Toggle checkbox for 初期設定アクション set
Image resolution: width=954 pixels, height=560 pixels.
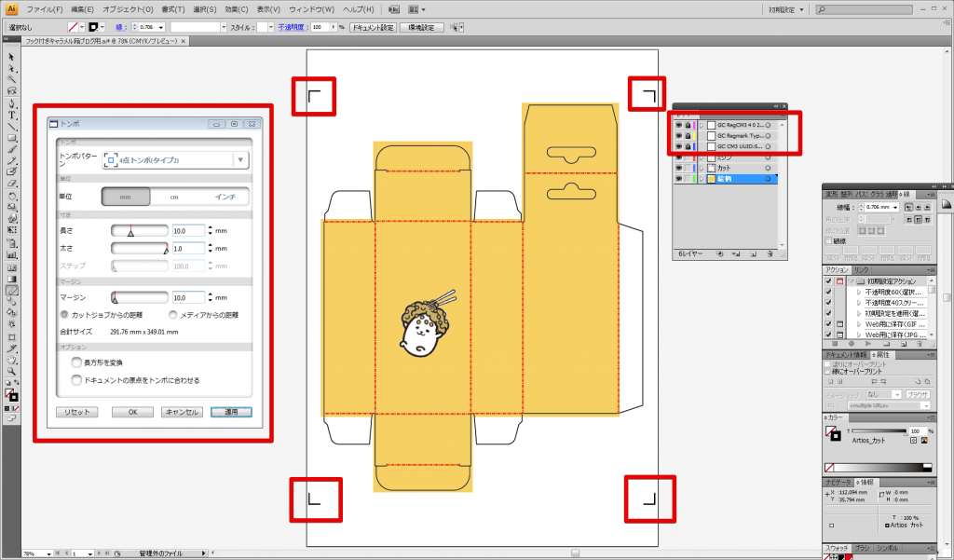tap(828, 281)
